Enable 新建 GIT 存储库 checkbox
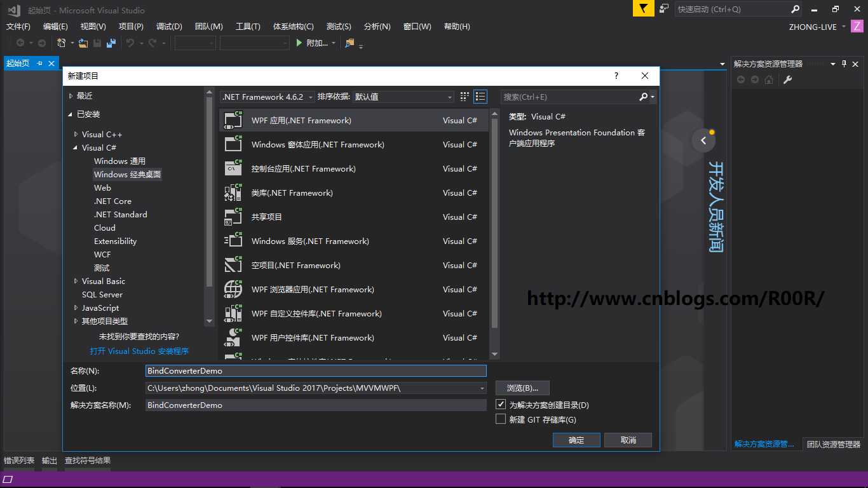Screen dimensions: 868x488 501,419
